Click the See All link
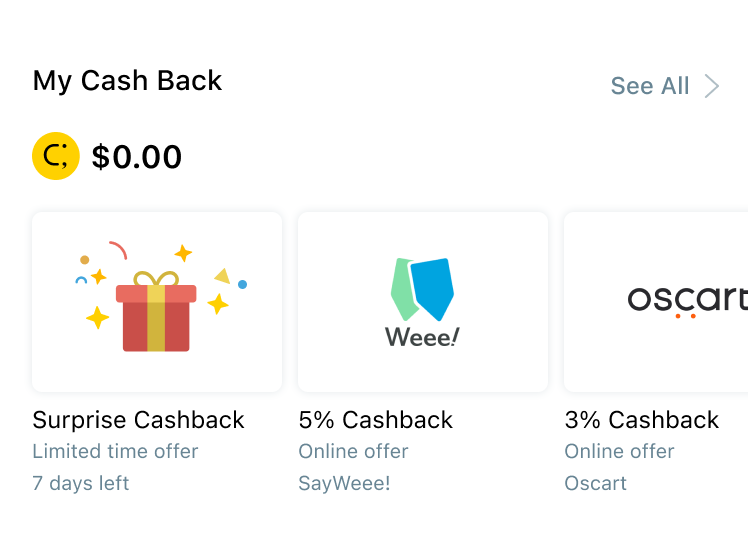The image size is (748, 552). tap(650, 86)
